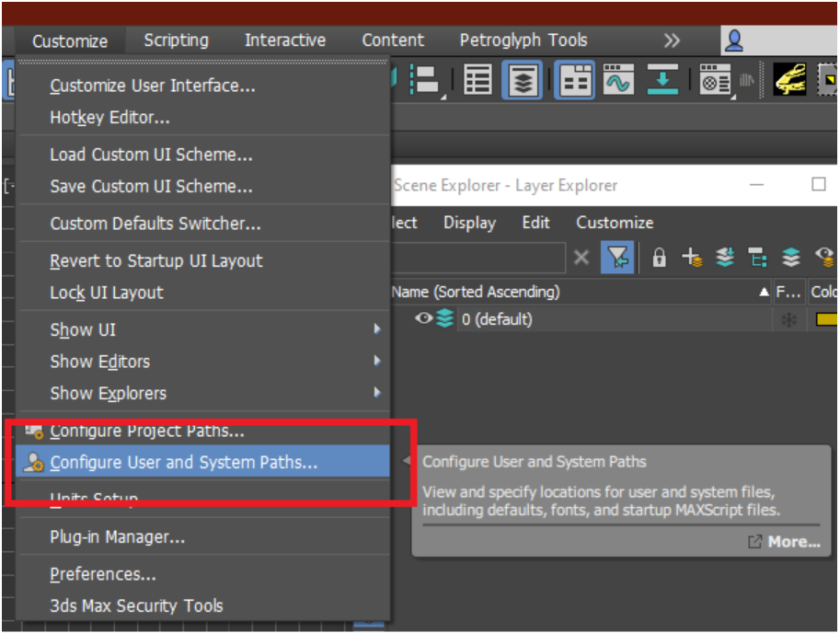Open the Customize menu in the main menu bar
Screen dimensions: 840x633
(x=70, y=41)
